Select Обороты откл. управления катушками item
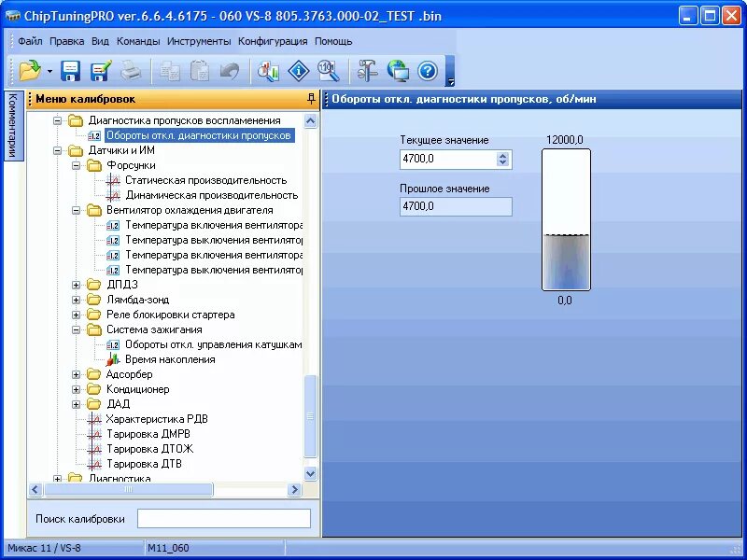The image size is (747, 560). tap(214, 344)
